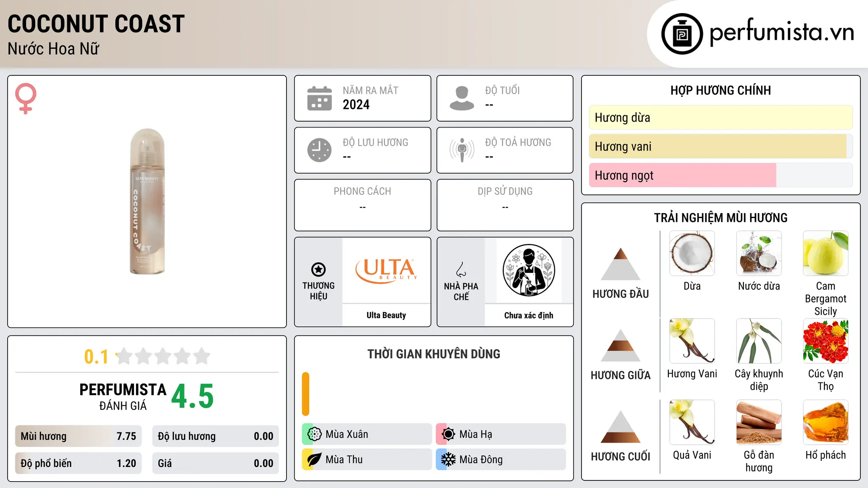
Task: Open the Ulta Beauty brand link
Action: tap(386, 315)
